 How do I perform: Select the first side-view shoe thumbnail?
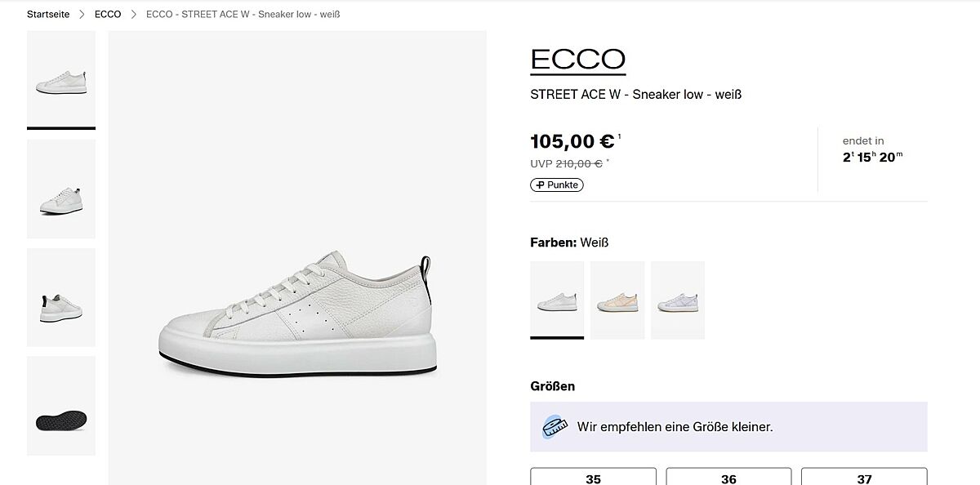(61, 79)
